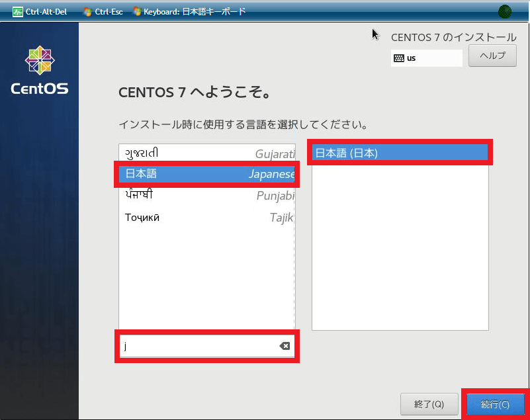The image size is (530, 420).
Task: Click the green status indicator circle
Action: (504, 12)
